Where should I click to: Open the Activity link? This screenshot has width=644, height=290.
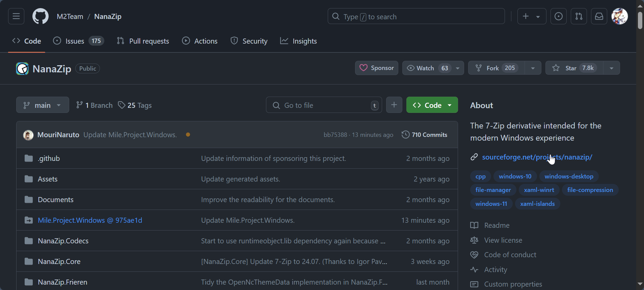pyautogui.click(x=495, y=269)
